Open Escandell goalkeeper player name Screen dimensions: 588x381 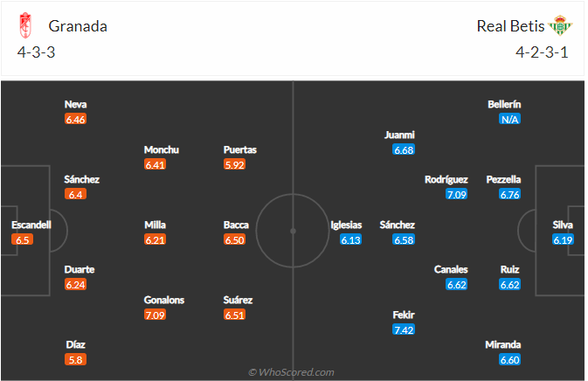pos(31,225)
